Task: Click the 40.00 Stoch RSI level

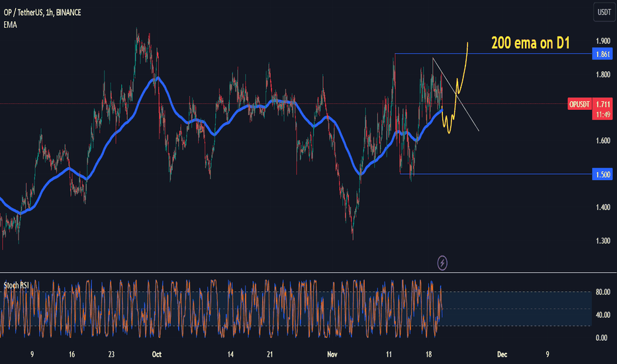Action: coord(603,314)
